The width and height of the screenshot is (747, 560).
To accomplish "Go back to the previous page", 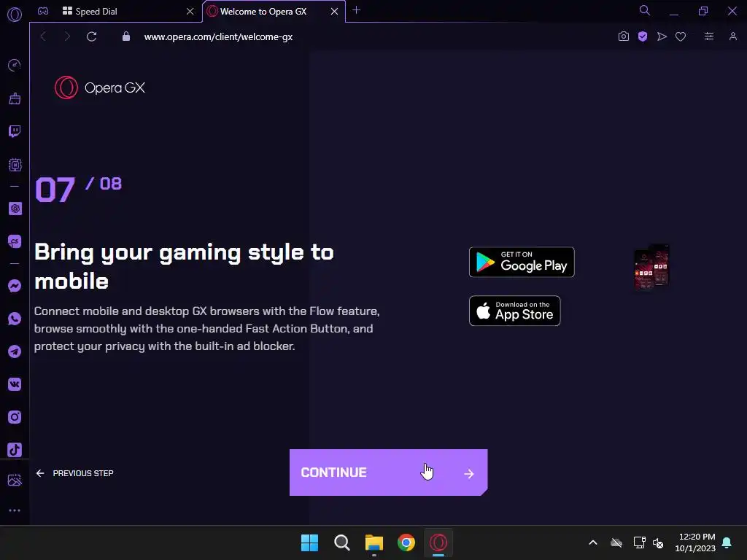I will [x=43, y=36].
